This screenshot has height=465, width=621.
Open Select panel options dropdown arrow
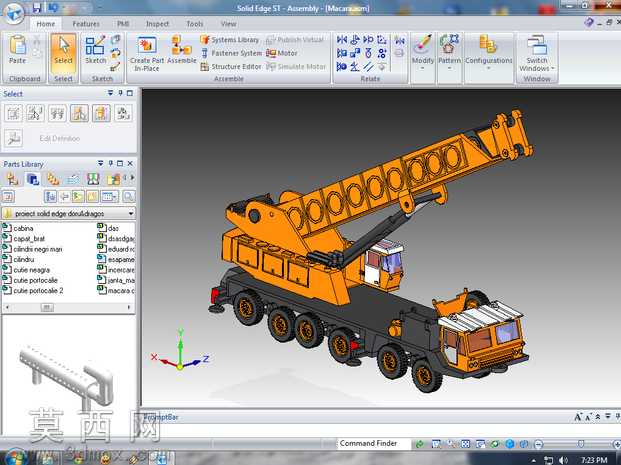(x=110, y=93)
